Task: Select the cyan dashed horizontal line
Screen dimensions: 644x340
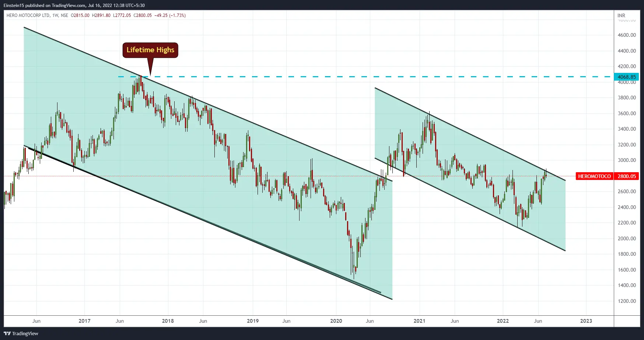Action: tap(332, 77)
